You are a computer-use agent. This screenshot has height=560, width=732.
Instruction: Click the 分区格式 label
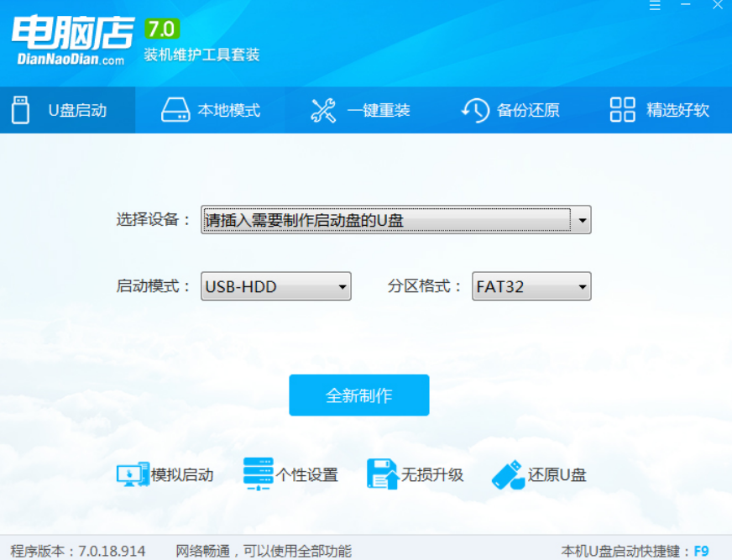click(x=425, y=285)
